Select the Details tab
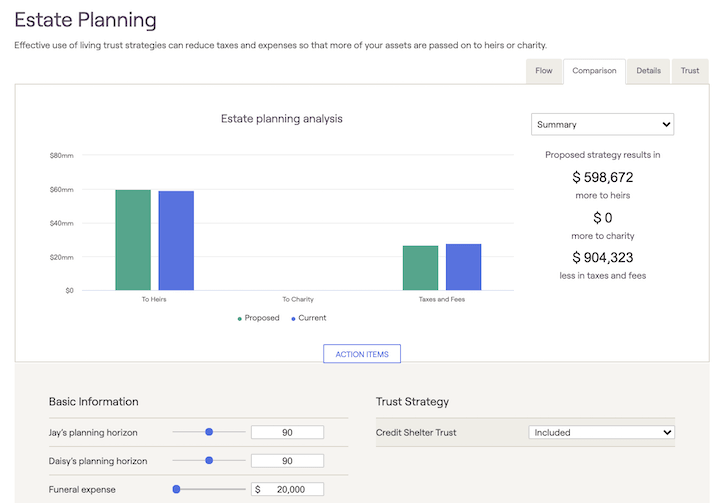720x503 pixels. pyautogui.click(x=648, y=71)
